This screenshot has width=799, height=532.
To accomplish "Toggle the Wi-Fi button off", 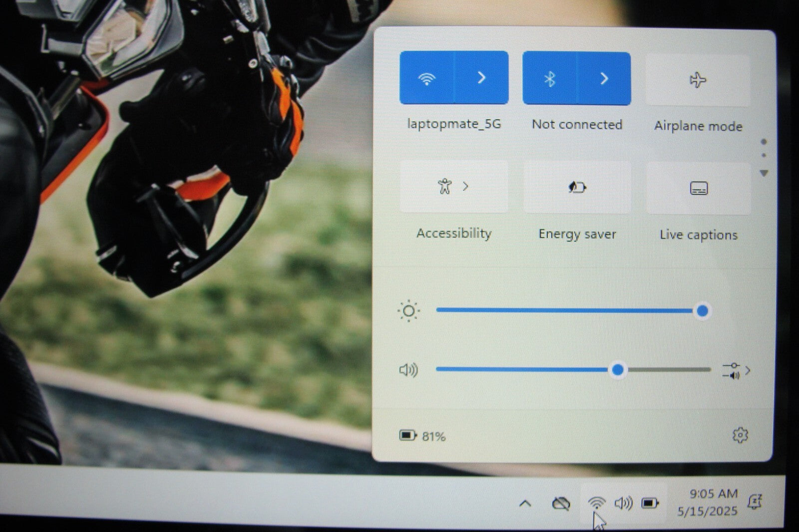I will [x=427, y=78].
